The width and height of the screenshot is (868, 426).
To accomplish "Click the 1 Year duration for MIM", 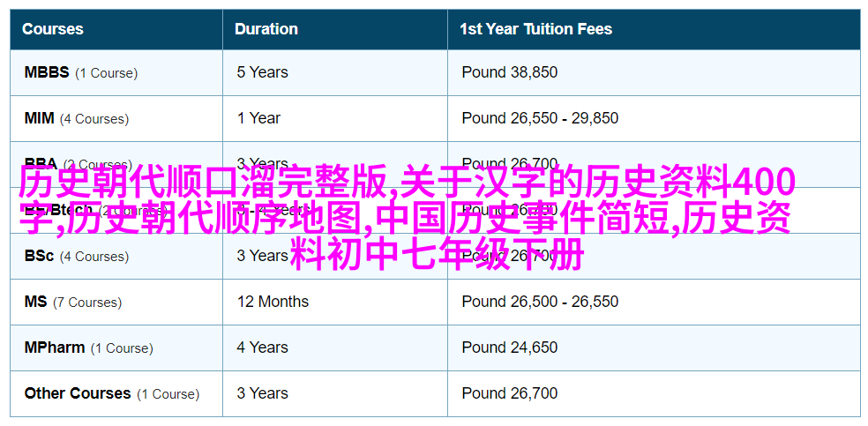I will tap(257, 118).
